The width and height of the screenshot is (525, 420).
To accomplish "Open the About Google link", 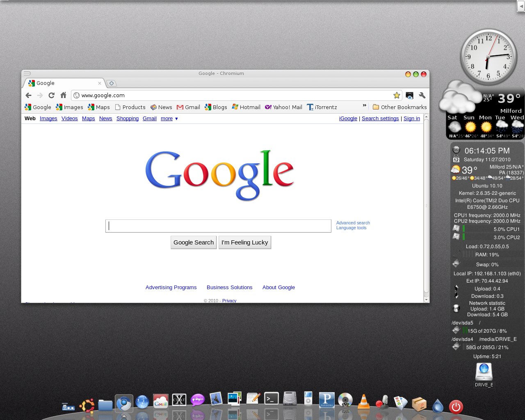I will (279, 288).
